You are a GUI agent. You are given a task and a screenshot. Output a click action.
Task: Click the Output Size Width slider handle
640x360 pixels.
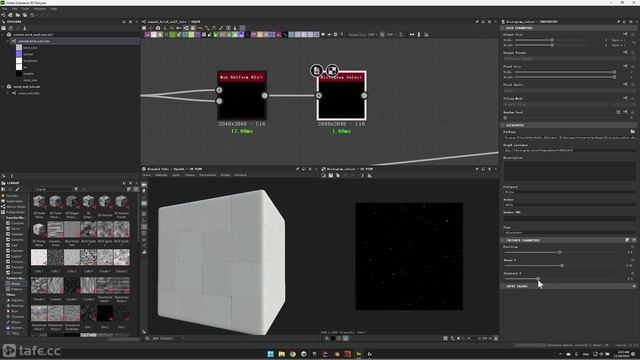552,40
